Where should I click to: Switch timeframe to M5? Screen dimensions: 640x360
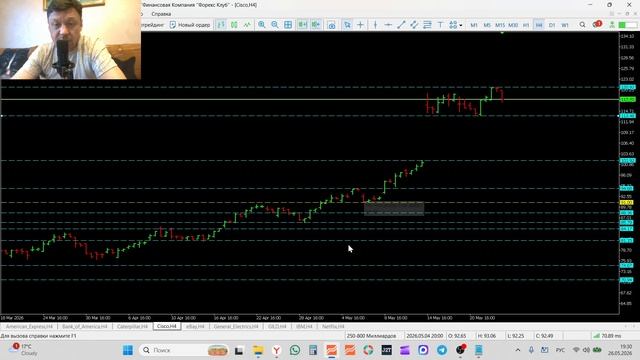(x=487, y=25)
